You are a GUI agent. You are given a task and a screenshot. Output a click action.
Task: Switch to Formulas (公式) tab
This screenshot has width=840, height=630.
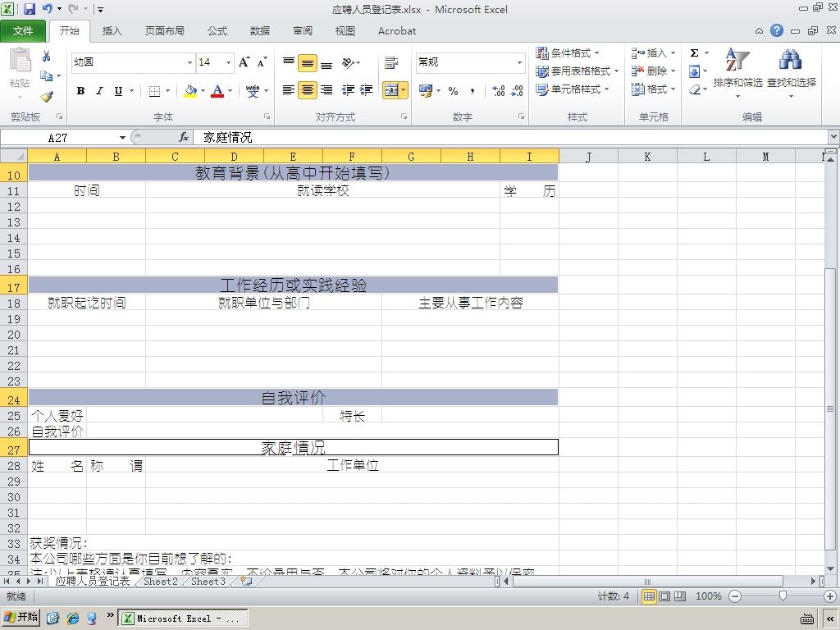(x=217, y=30)
